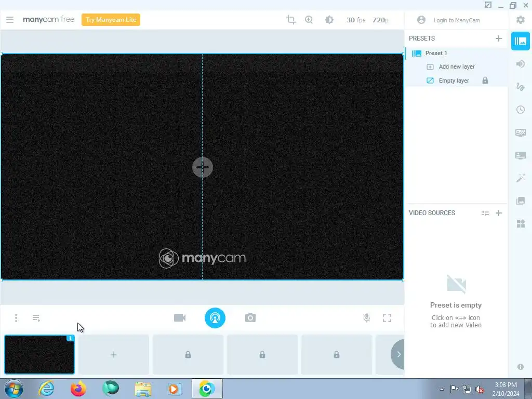532x399 pixels.
Task: Open the settings gear
Action: pyautogui.click(x=521, y=20)
